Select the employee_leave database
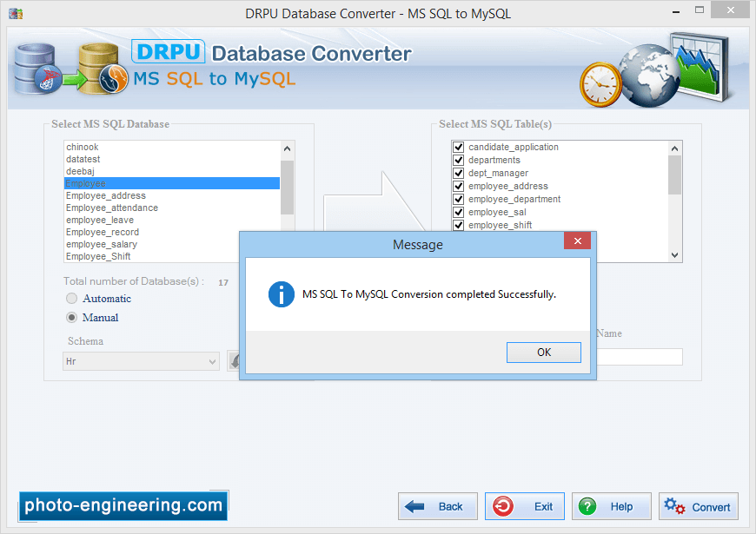 pos(172,220)
